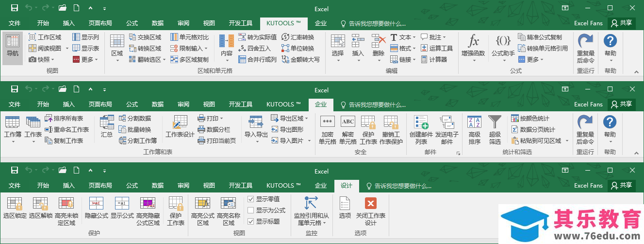Open 创建邮件列表 create mailing list
Viewport: 644px width, 244px height.
coord(421,130)
